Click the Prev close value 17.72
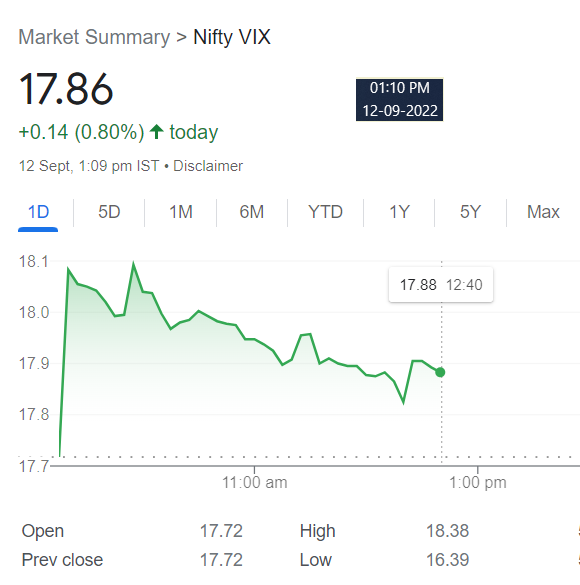580x585 pixels. (221, 560)
